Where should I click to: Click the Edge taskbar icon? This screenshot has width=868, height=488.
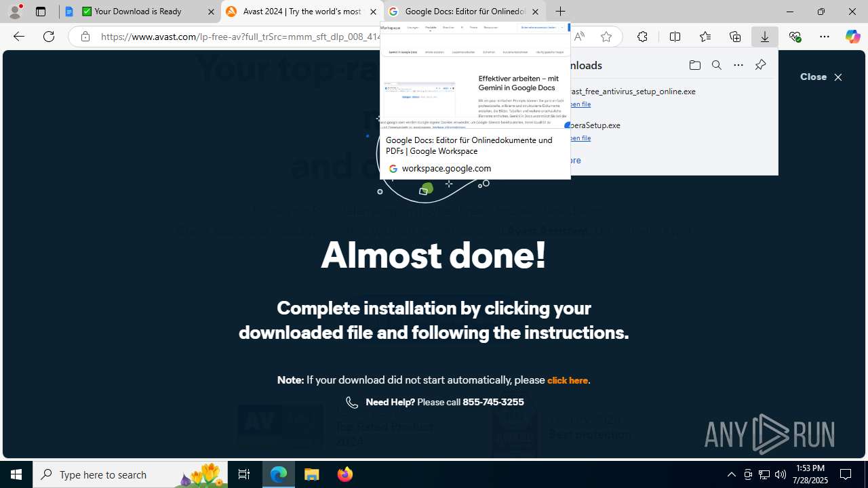tap(279, 474)
